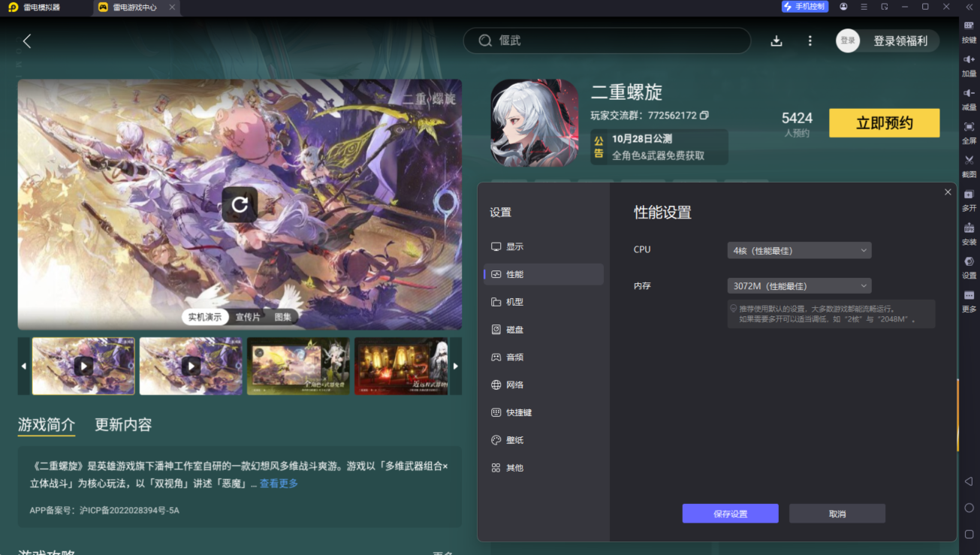This screenshot has width=980, height=555.
Task: Switch media to 实机演示
Action: [x=204, y=317]
